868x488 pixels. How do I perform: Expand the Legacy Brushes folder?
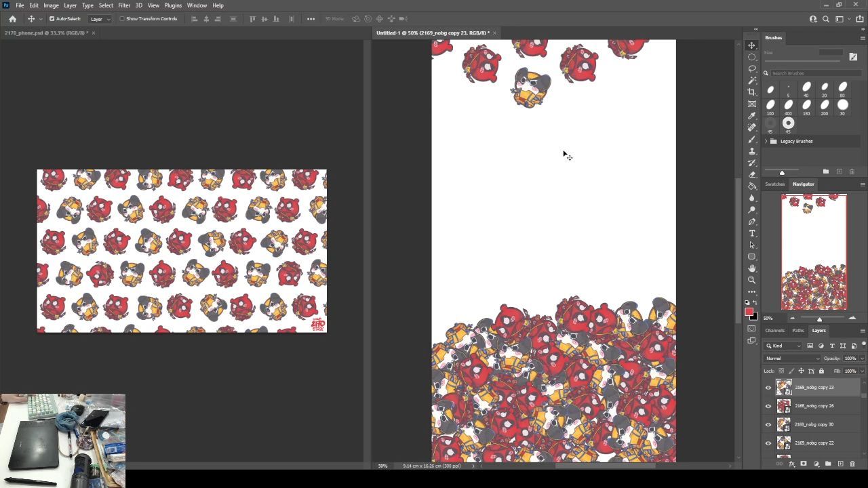click(x=766, y=141)
